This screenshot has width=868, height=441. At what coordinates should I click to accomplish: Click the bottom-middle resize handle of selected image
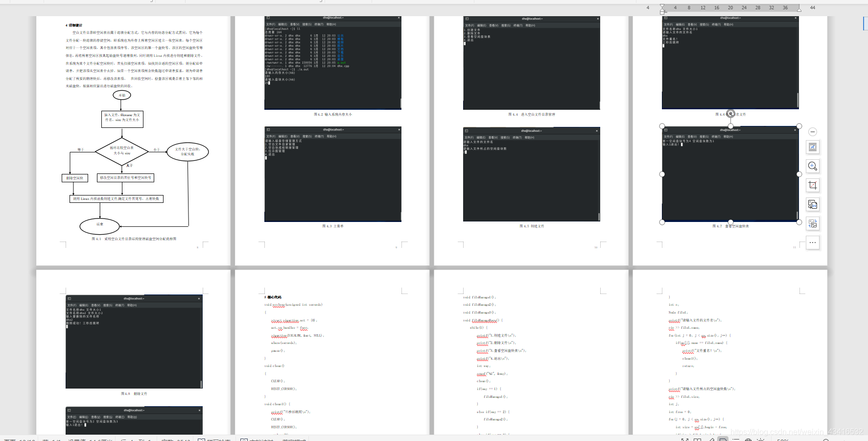[730, 222]
